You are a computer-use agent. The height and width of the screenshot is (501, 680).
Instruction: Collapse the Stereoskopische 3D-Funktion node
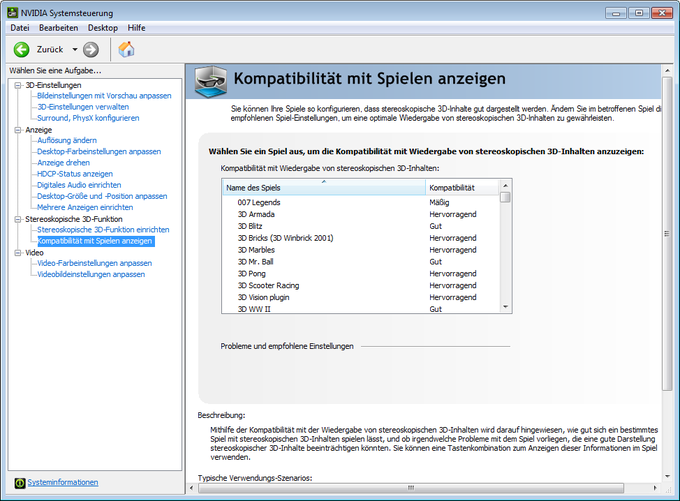(x=18, y=219)
